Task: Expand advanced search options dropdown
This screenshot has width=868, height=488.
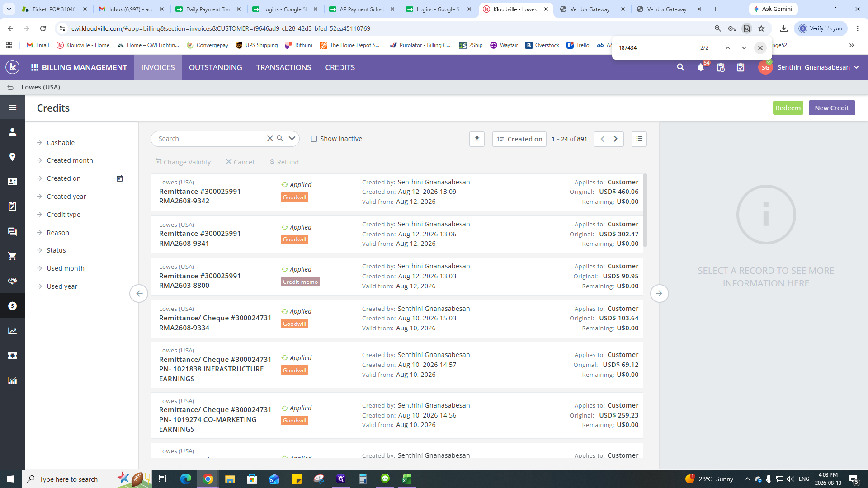Action: [x=292, y=138]
